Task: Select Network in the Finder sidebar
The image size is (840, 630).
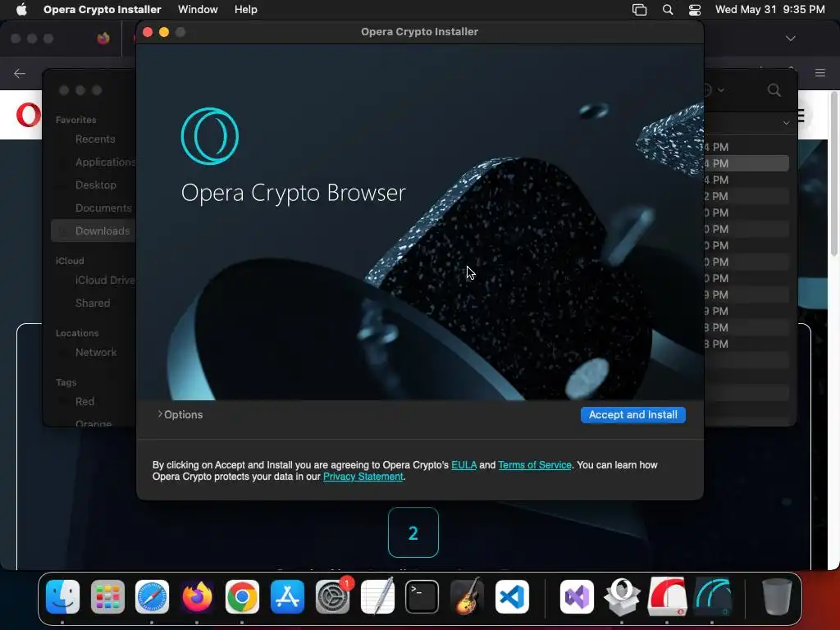Action: [x=95, y=353]
